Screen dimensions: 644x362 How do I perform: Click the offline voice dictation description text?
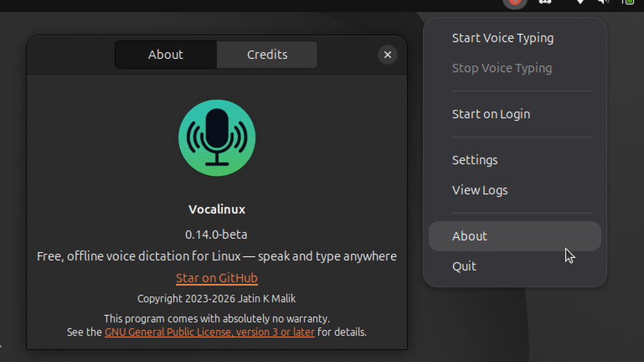pyautogui.click(x=217, y=256)
